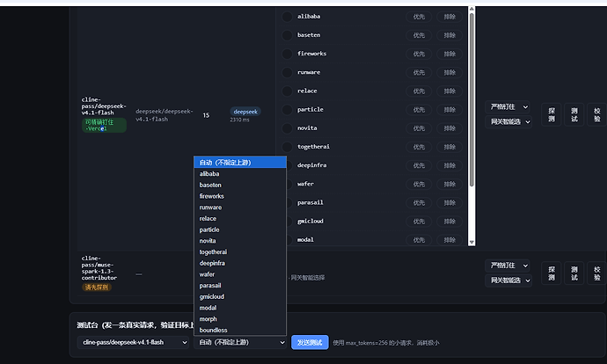Collapse the upstream selector next to 发送测试
Screen dimensions: 607x364
240,342
